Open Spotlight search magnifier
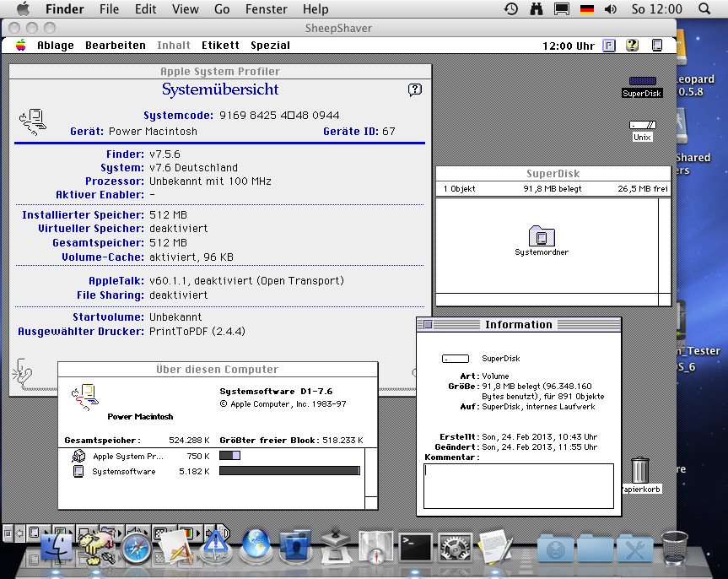This screenshot has height=579, width=728. coord(704,8)
